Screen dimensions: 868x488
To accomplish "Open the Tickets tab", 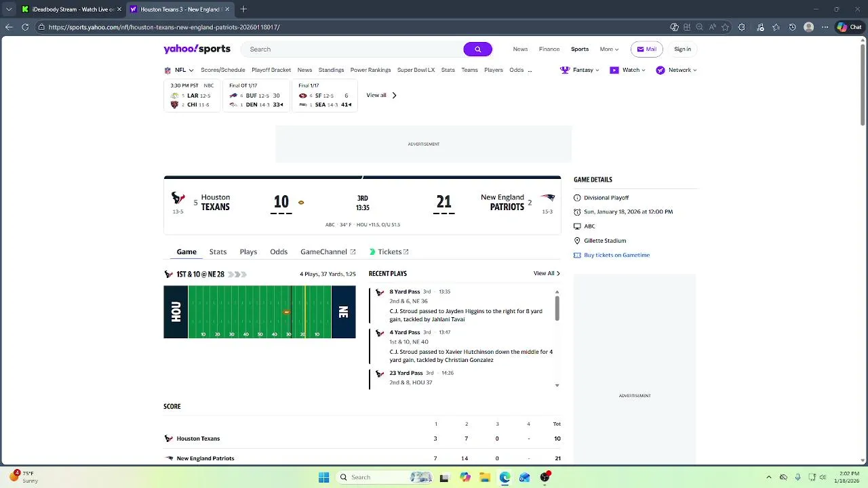I will click(389, 251).
